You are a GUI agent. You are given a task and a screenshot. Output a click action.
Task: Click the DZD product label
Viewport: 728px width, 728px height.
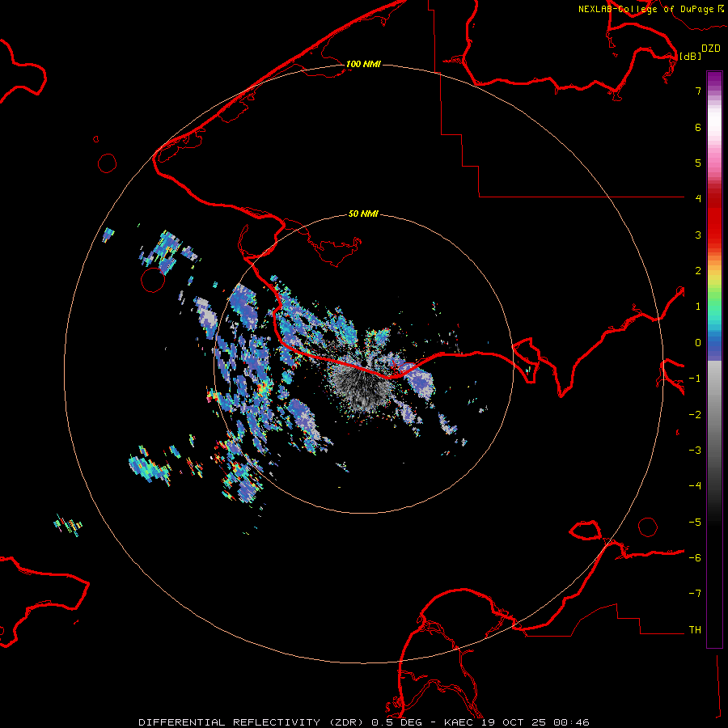(711, 49)
